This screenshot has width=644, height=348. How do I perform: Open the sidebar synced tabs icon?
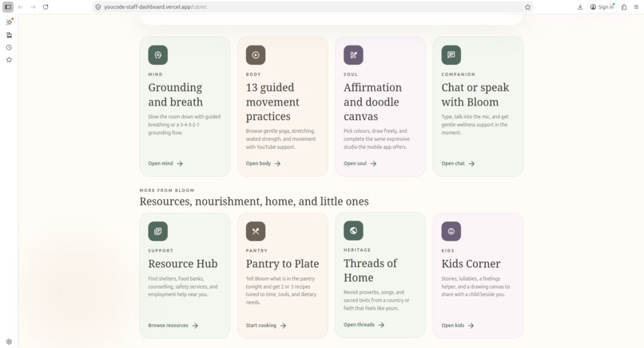click(9, 35)
